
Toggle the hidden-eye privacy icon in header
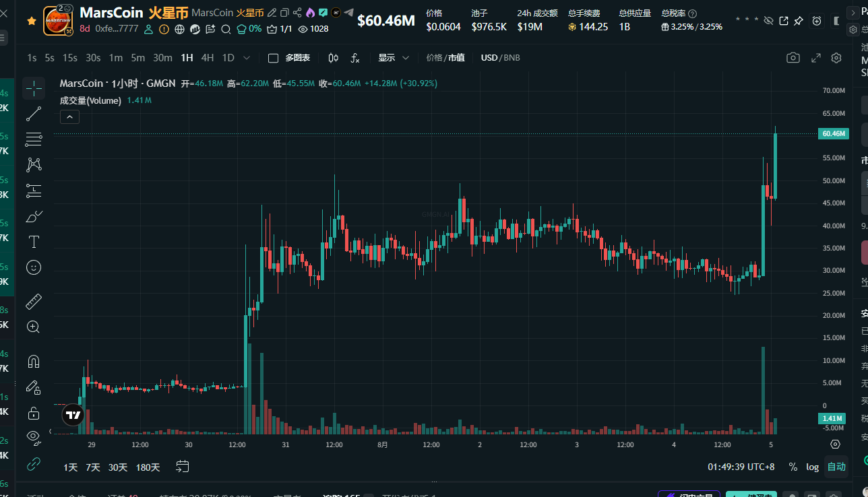pos(768,21)
